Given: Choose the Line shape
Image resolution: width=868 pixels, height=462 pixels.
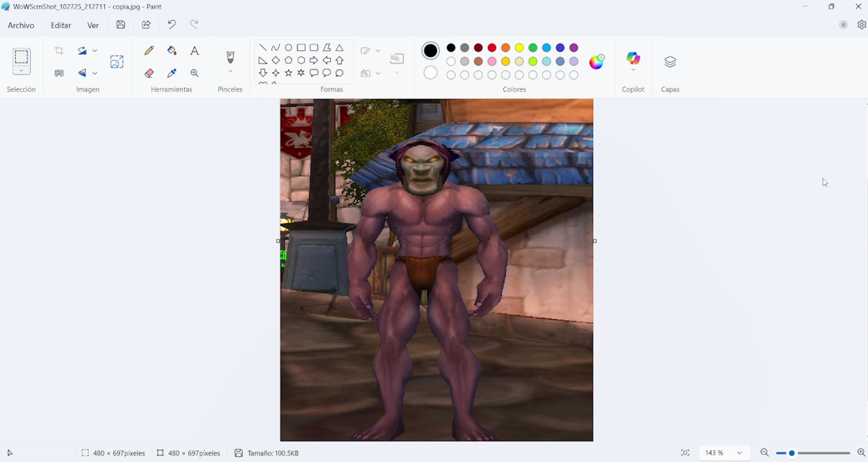Looking at the screenshot, I should (x=263, y=47).
